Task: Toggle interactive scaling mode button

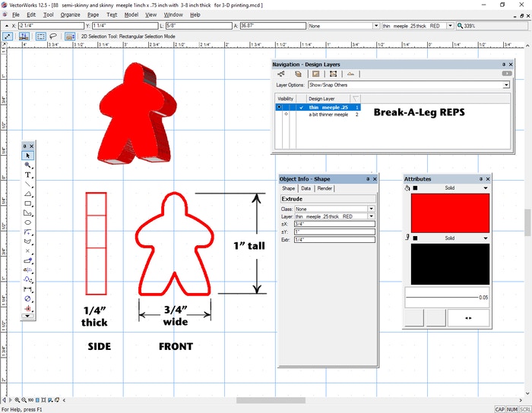Action: [8, 36]
